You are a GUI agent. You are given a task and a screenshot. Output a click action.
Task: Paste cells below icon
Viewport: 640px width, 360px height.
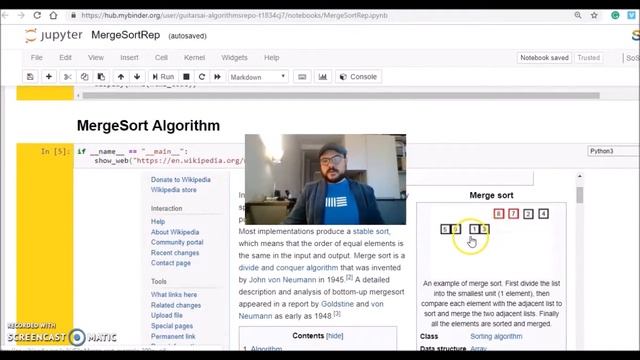tap(101, 77)
